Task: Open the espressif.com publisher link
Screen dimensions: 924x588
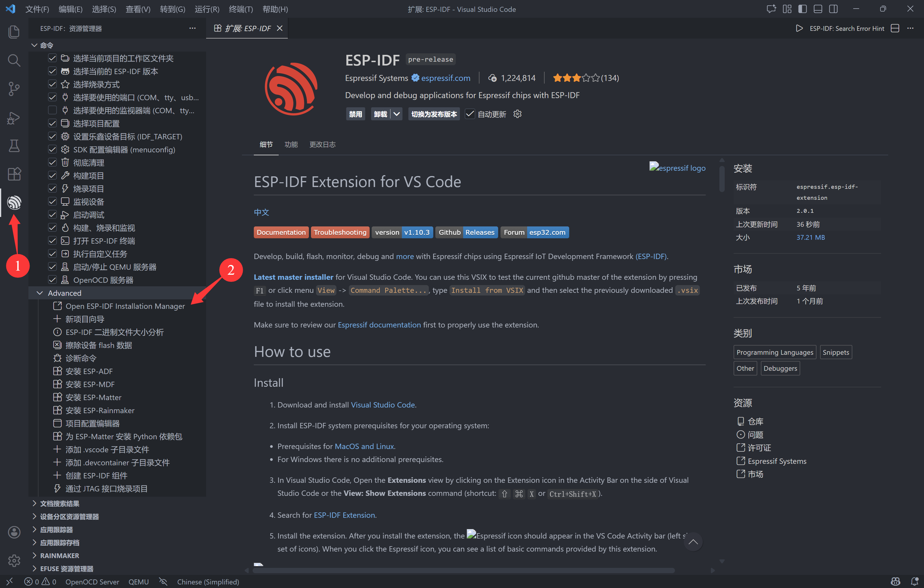Action: tap(445, 78)
